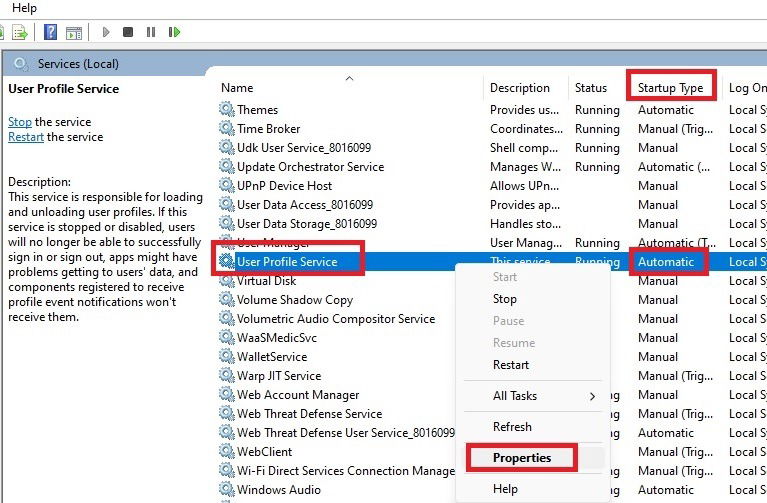Select the Time Broker service name
767x503 pixels.
pos(269,129)
